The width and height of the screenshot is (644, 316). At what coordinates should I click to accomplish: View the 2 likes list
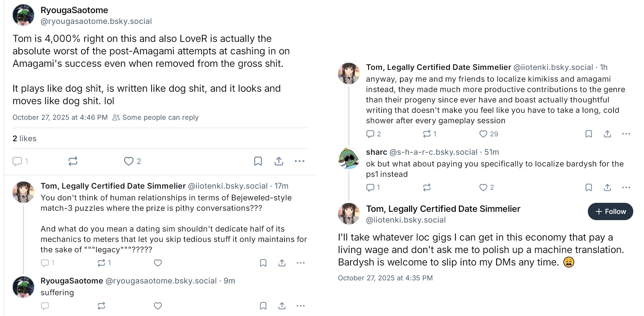24,138
